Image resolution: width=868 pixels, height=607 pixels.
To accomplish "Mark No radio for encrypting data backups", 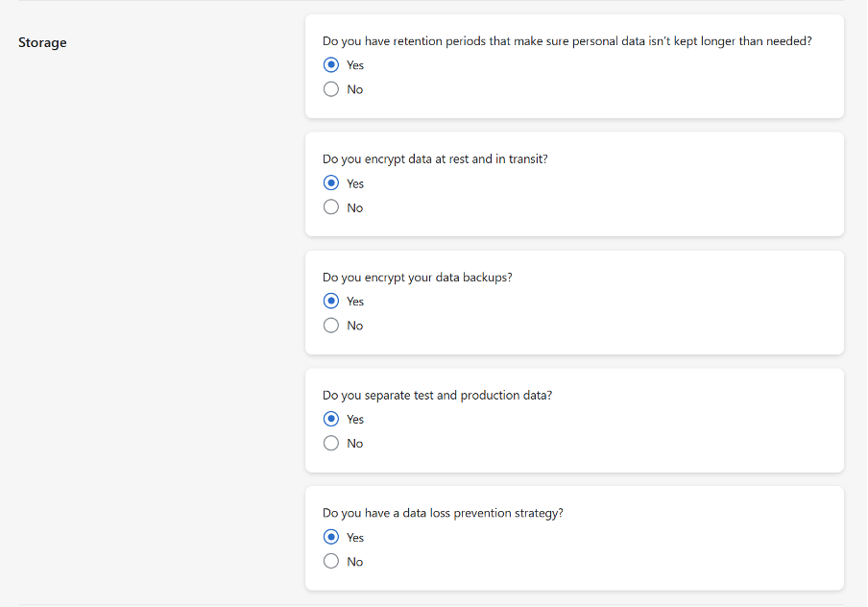I will click(x=331, y=326).
